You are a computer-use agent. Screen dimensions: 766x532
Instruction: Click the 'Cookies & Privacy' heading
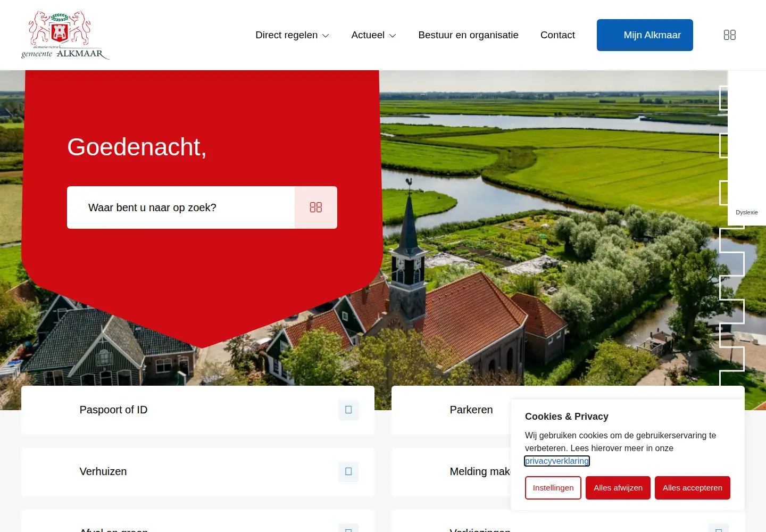coord(567,417)
